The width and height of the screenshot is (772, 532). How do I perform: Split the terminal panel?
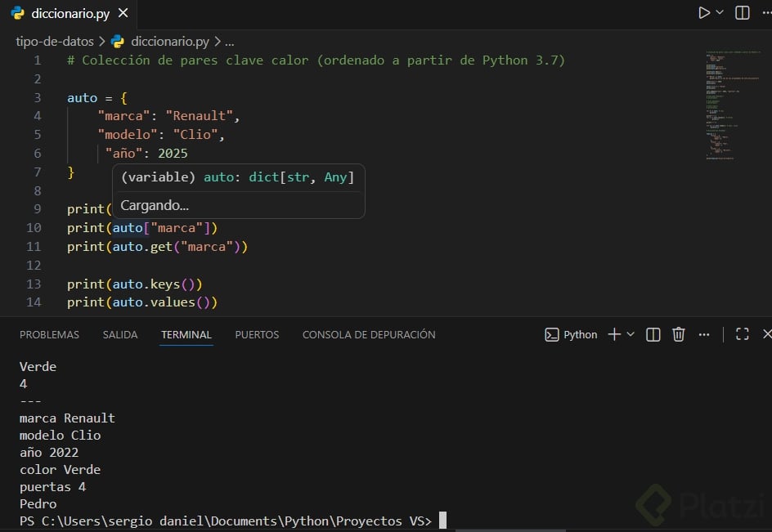point(653,334)
